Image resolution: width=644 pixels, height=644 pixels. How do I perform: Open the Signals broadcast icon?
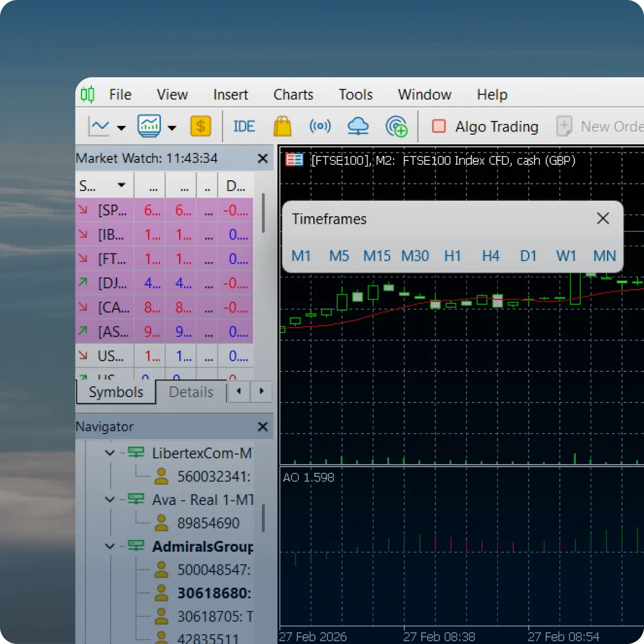point(320,127)
